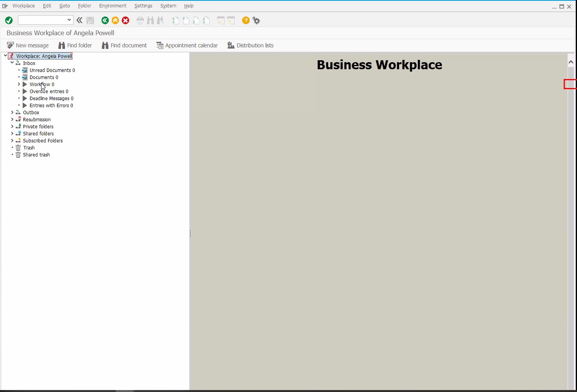The image size is (577, 392).
Task: Collapse the Inbox tree node
Action: tap(12, 63)
